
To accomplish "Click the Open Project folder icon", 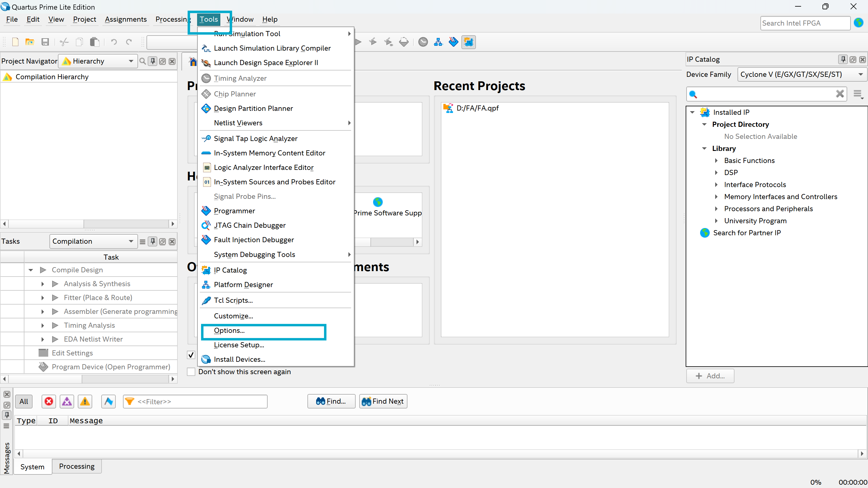I will (x=30, y=42).
